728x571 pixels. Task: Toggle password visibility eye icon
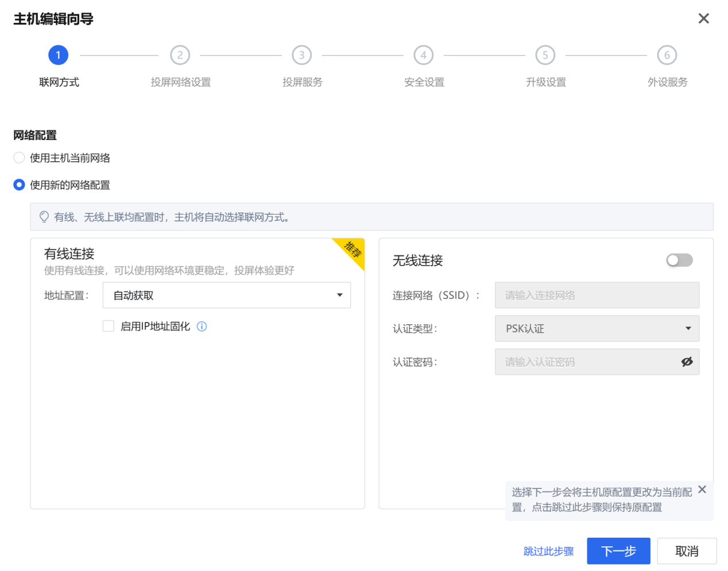pos(687,362)
